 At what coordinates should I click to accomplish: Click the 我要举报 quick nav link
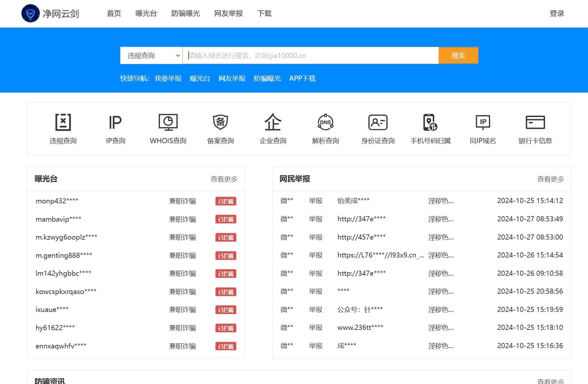click(168, 78)
